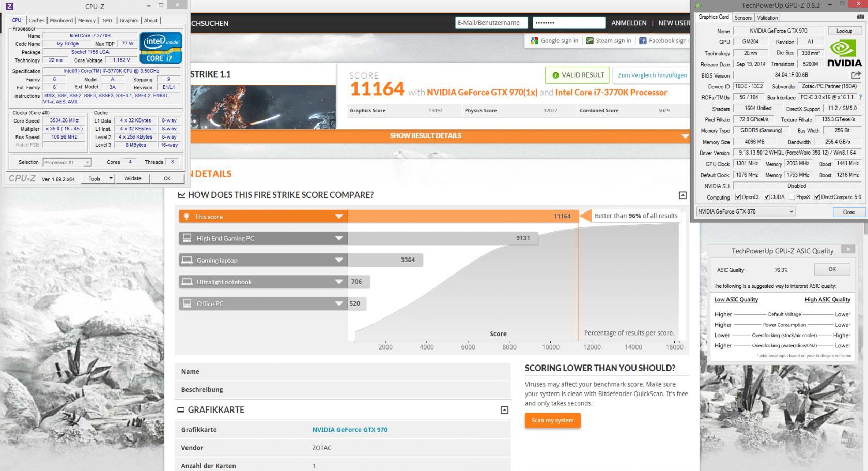Click the E-Mail/Benutzername input field

[491, 23]
